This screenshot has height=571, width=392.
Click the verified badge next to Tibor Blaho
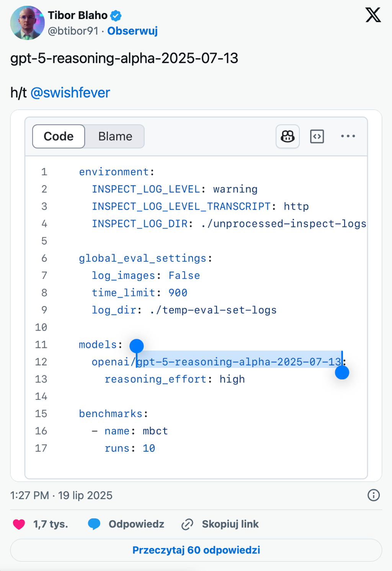[116, 16]
